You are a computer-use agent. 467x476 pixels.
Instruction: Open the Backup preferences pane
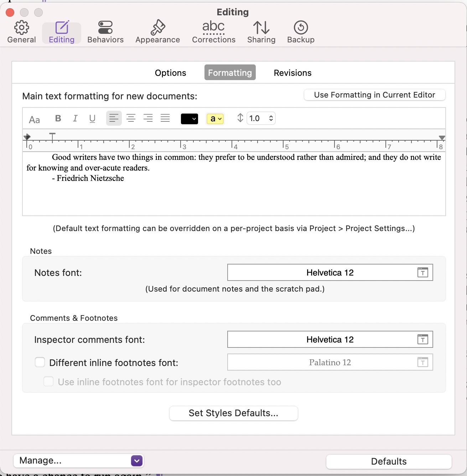point(300,31)
